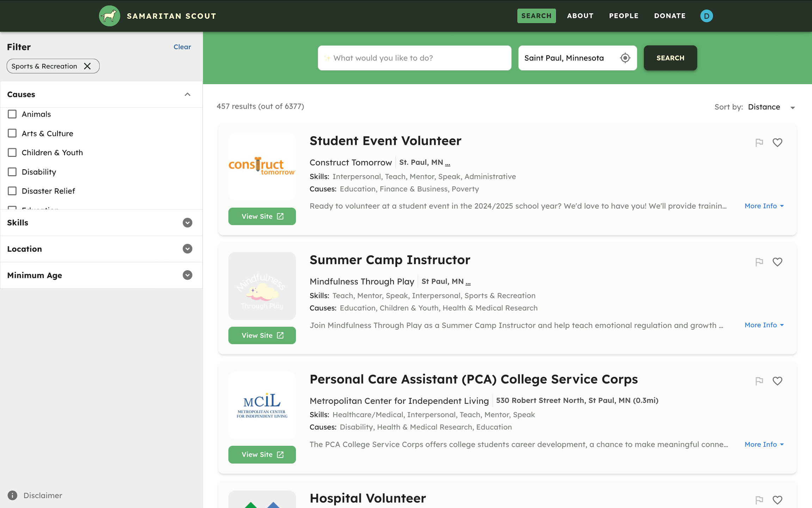Open the Student Event Volunteer title
The image size is (812, 508).
385,141
